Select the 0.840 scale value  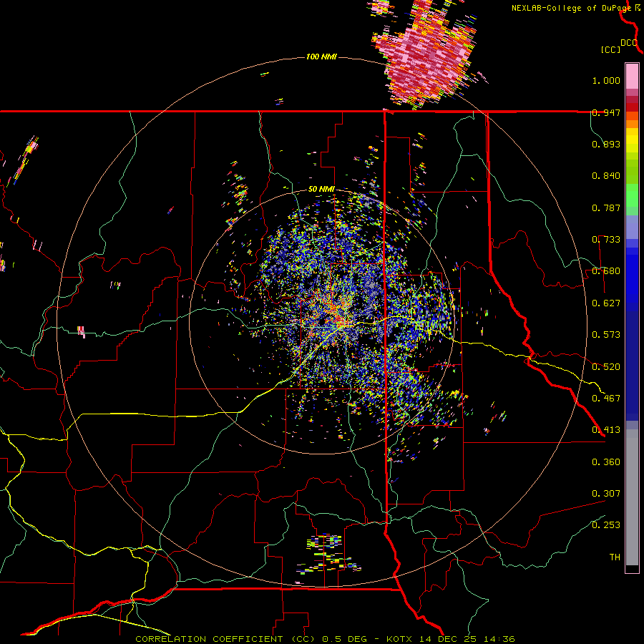pyautogui.click(x=606, y=176)
